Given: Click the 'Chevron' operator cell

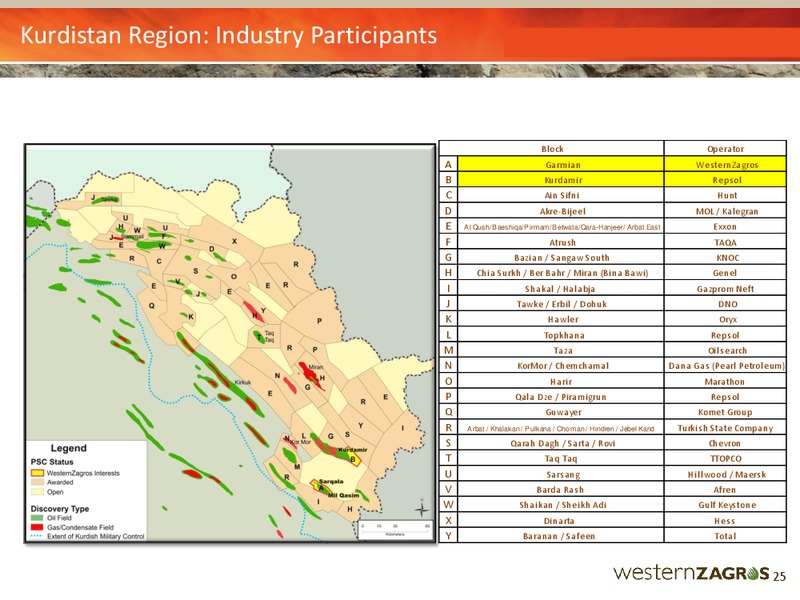Looking at the screenshot, I should (725, 443).
